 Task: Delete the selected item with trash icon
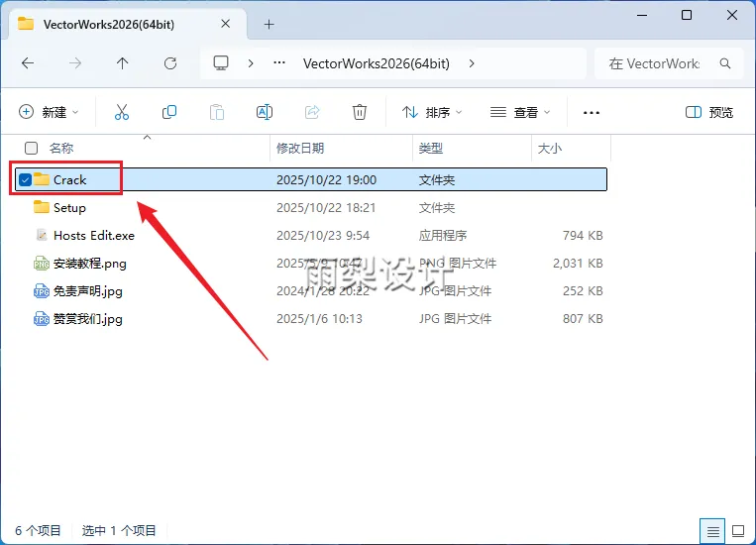coord(360,112)
